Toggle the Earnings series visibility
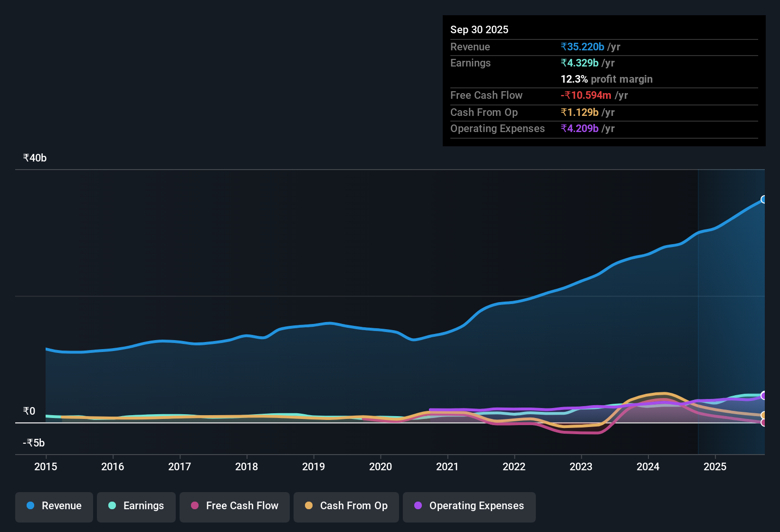Screen dimensions: 780x532 (136, 506)
